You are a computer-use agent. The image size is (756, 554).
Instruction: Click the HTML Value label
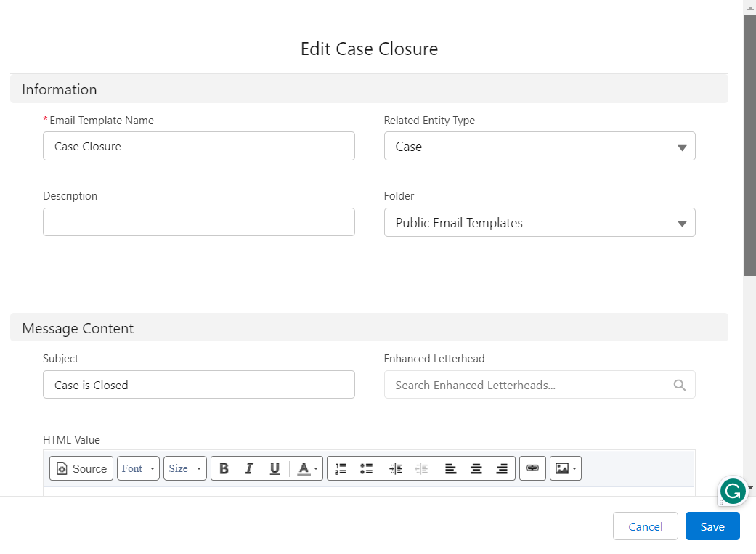(71, 440)
